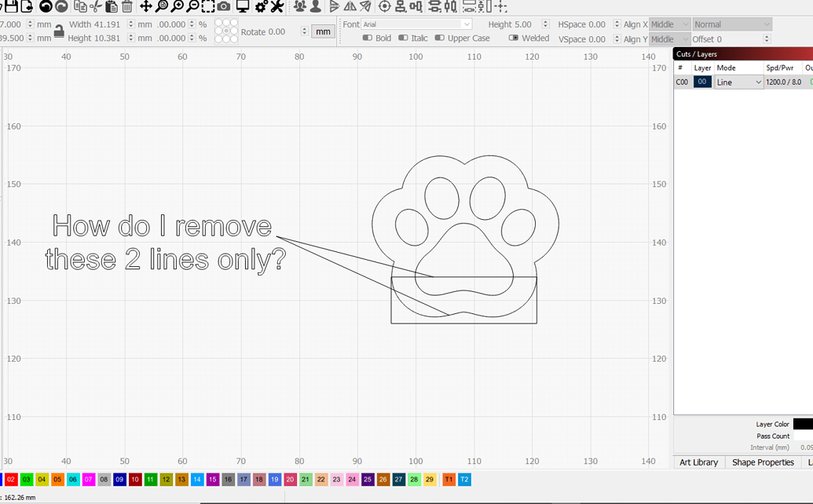Activate the Zoom In magnifier icon
This screenshot has width=813, height=504.
point(178,6)
